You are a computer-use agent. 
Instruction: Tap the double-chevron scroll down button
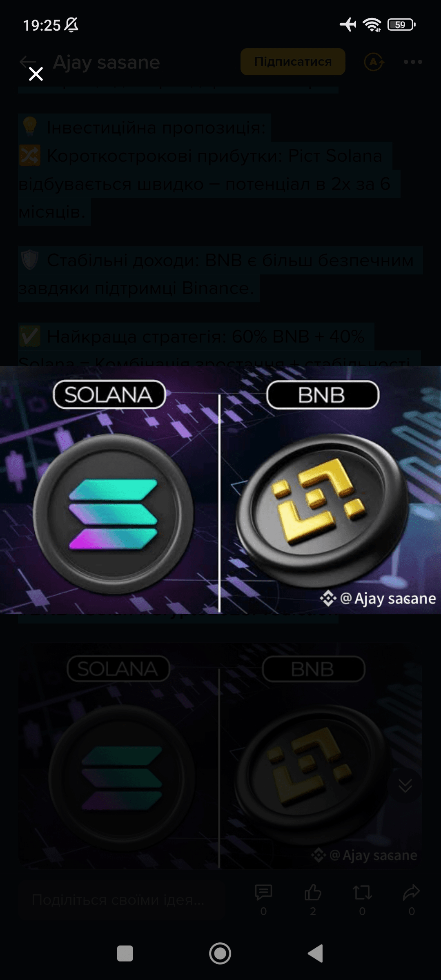pyautogui.click(x=405, y=785)
